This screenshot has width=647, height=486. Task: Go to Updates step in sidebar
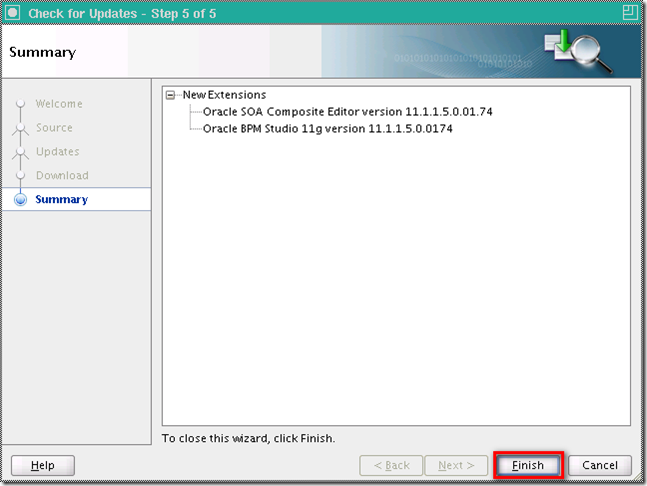[x=57, y=151]
